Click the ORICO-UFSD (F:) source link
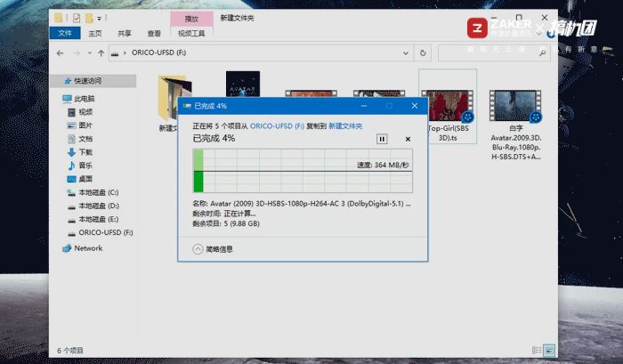 point(277,126)
